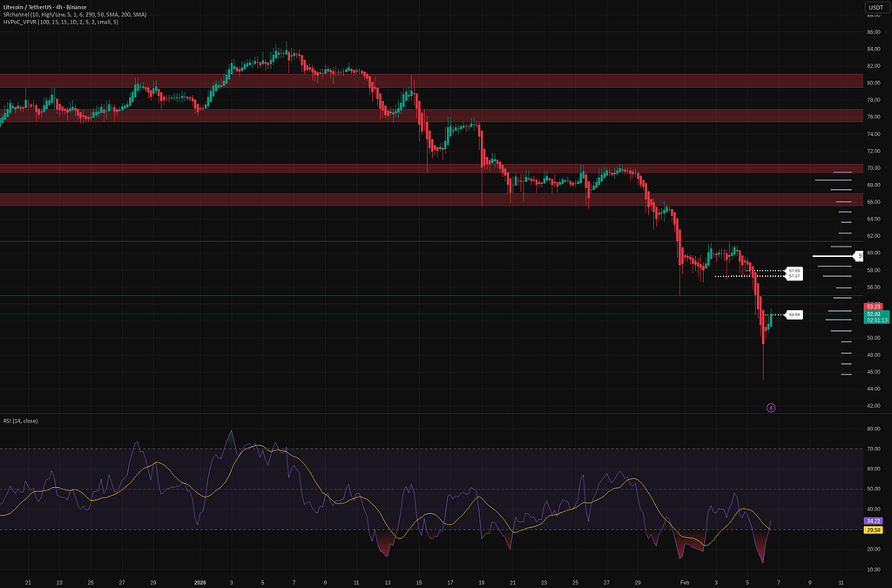Click the 57.89 dotted level price tag
The width and height of the screenshot is (892, 588).
794,271
